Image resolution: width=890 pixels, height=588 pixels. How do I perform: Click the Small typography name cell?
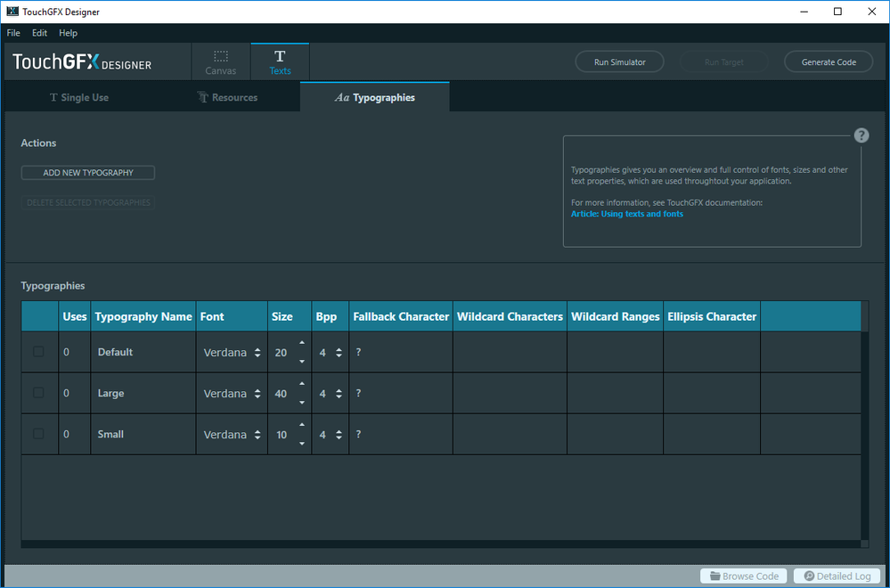click(143, 434)
